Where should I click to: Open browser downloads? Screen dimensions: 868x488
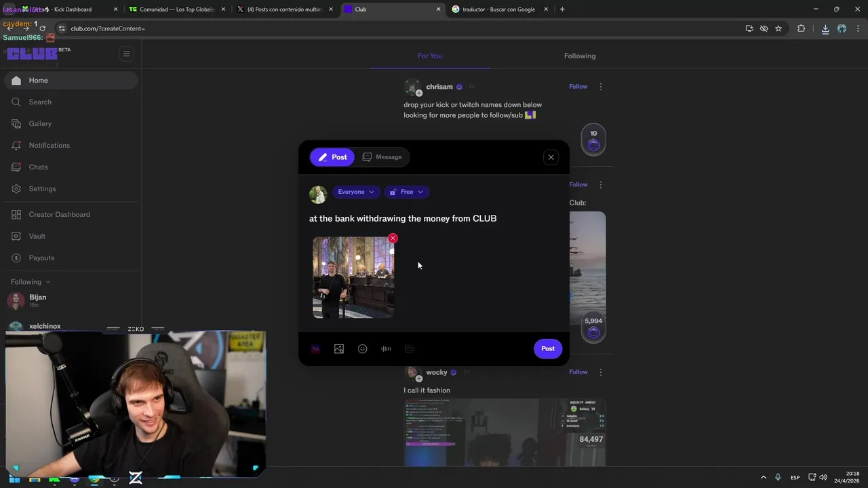[x=825, y=28]
